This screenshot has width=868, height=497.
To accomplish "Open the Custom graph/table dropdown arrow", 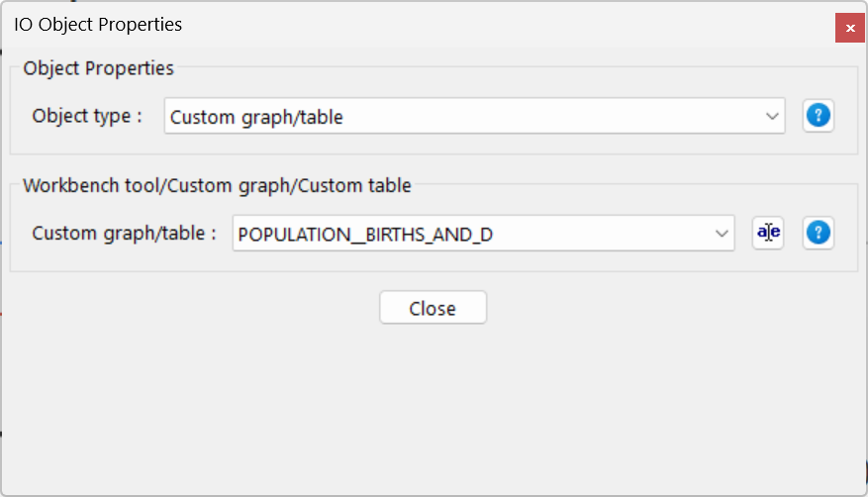I will pos(722,233).
